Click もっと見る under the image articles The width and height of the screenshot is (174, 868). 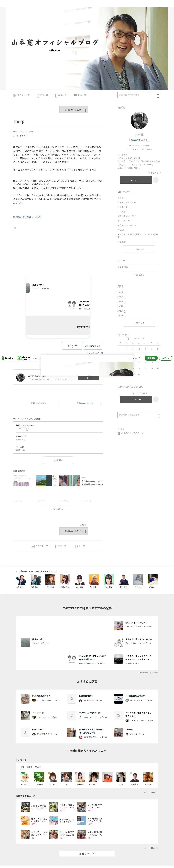(58, 509)
